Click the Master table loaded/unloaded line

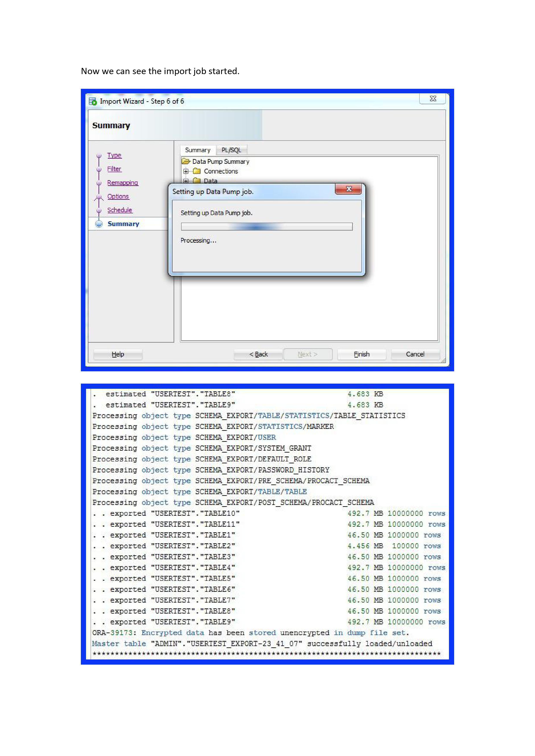(262, 644)
